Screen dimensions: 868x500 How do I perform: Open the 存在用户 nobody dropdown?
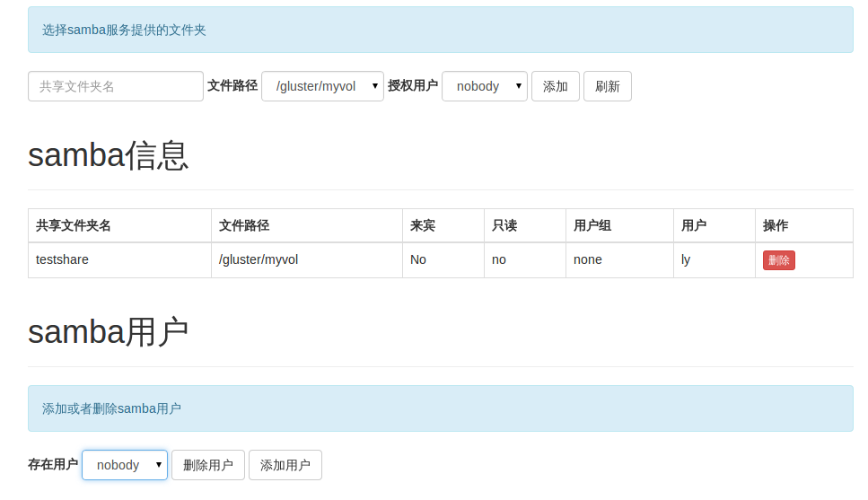125,465
